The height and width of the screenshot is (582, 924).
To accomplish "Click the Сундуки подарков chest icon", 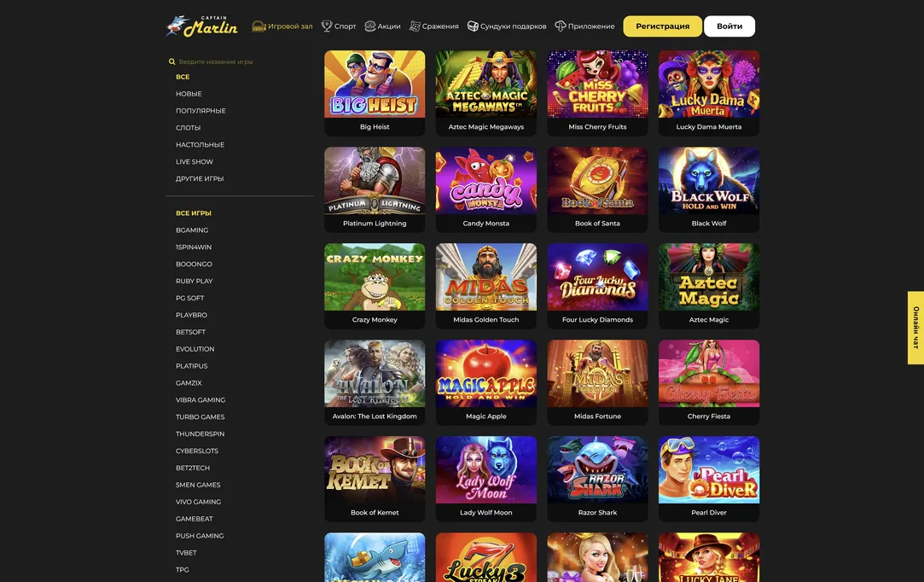I will [473, 26].
